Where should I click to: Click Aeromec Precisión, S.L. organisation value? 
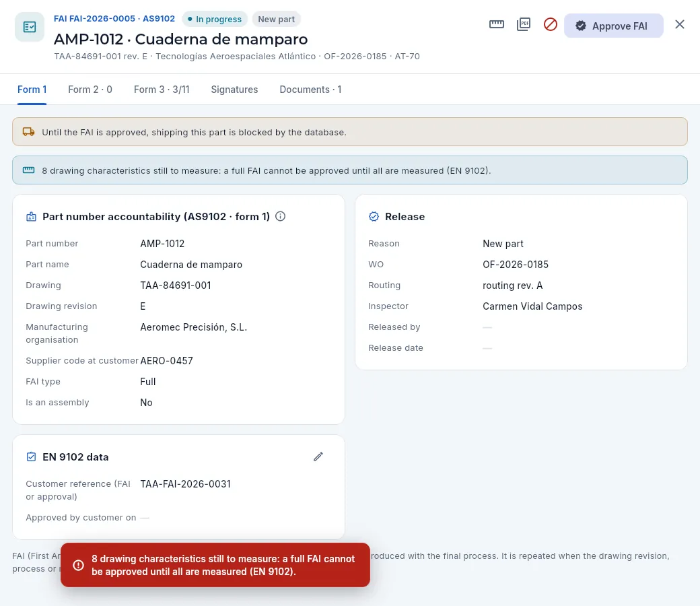pyautogui.click(x=193, y=327)
